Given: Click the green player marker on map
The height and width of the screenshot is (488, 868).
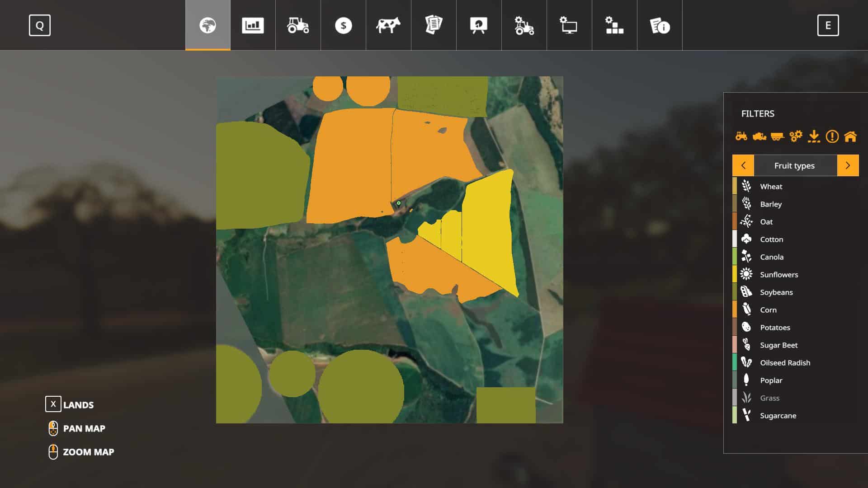Looking at the screenshot, I should coord(399,203).
